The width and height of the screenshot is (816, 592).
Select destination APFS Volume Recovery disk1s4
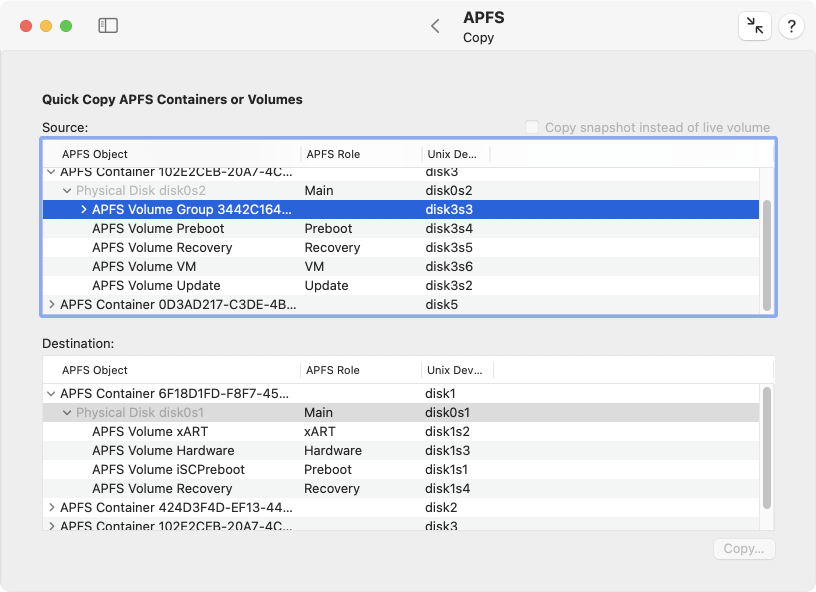401,488
